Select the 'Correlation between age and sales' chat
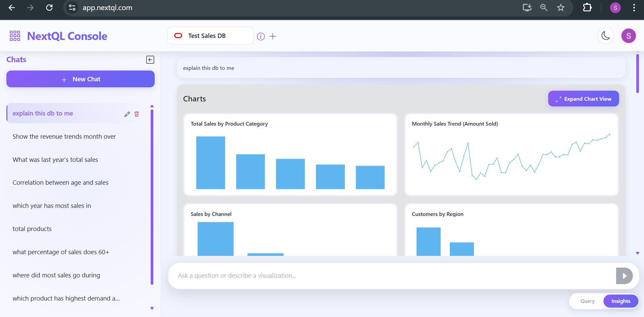The image size is (644, 317). click(x=61, y=182)
